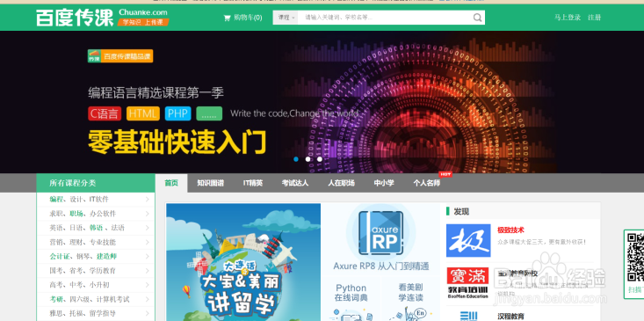Open the IT精英 tab
This screenshot has height=321, width=644.
click(x=253, y=183)
